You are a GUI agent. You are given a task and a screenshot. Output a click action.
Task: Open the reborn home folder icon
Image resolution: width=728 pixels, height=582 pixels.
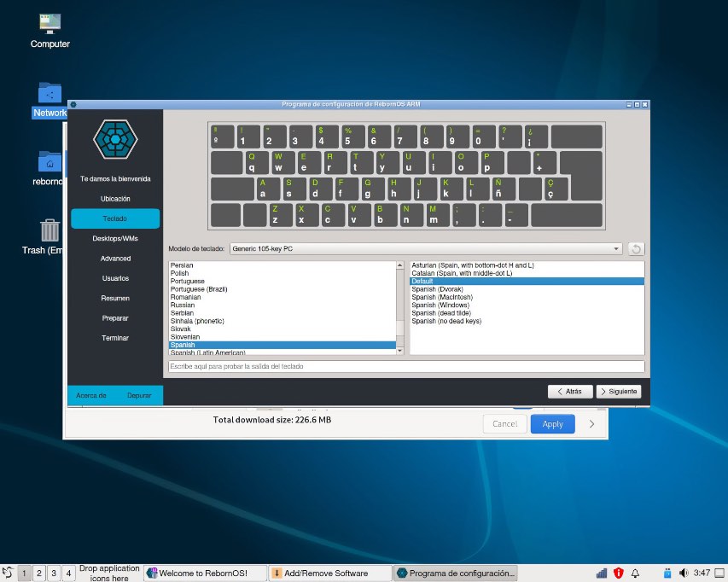click(x=48, y=168)
